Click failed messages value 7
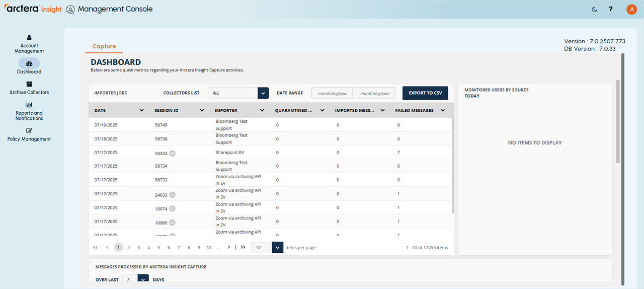644x289 pixels. coord(398,153)
